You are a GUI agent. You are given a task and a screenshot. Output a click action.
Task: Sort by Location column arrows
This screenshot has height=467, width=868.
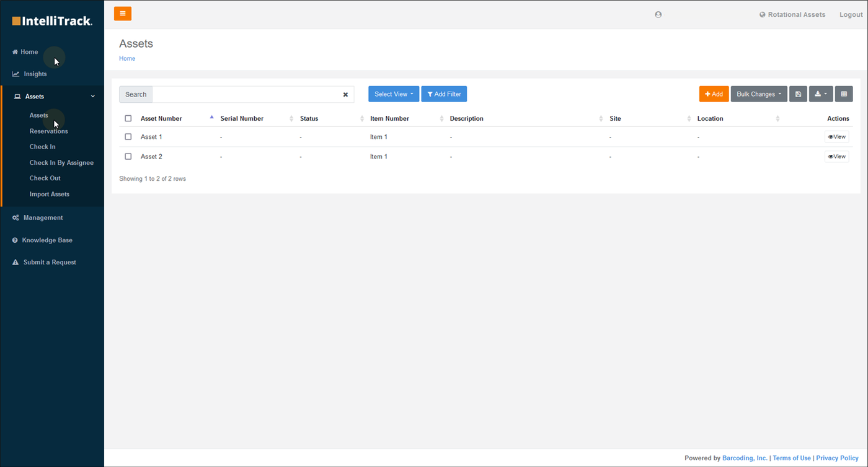[x=777, y=118]
